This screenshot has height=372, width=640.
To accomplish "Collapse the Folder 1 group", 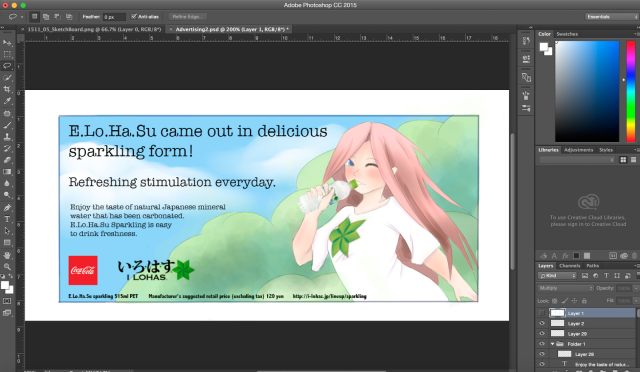I will coord(552,344).
